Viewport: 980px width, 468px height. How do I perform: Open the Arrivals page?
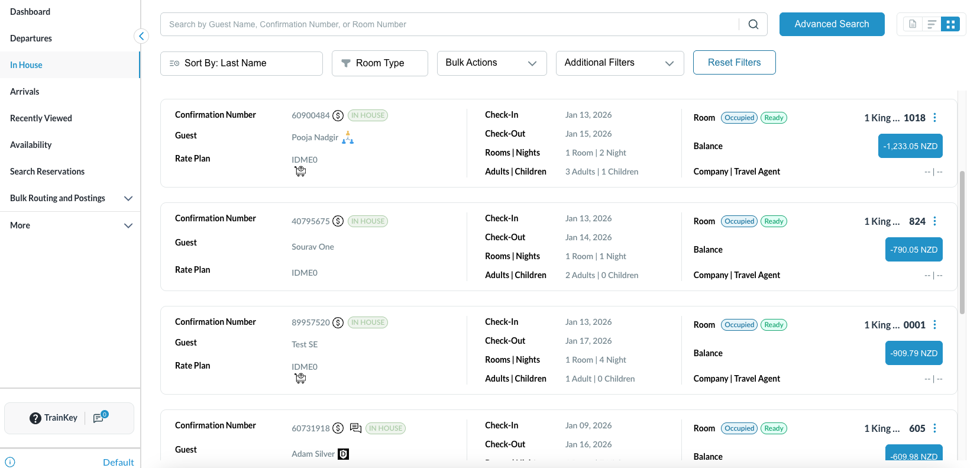tap(25, 92)
